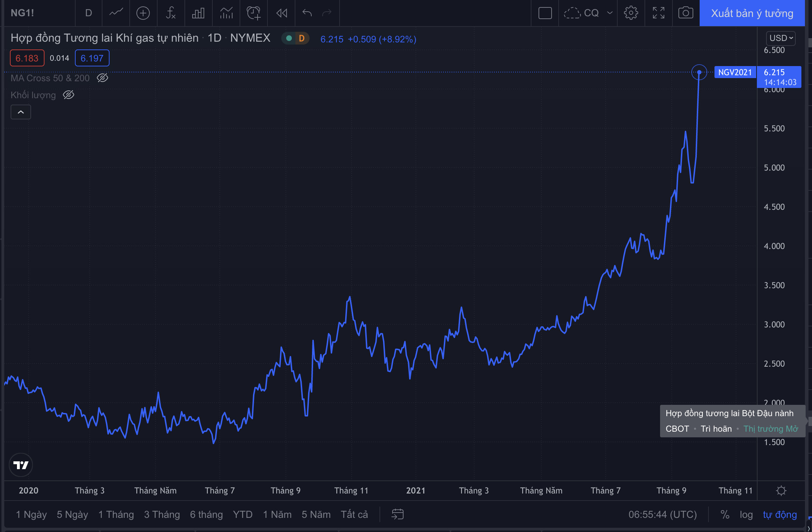Take a chart snapshot with the camera icon
Viewport: 812px width, 532px height.
[x=686, y=13]
